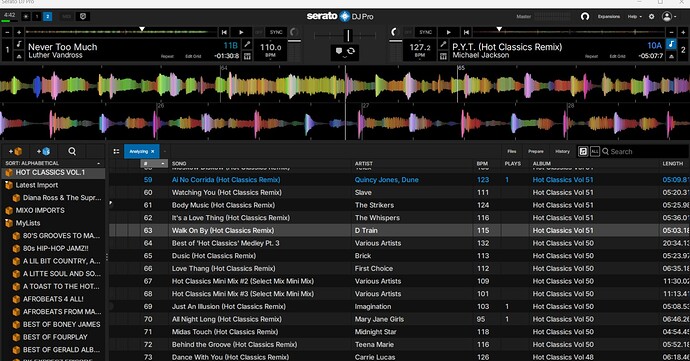Click the display mode star icon

coord(26,16)
